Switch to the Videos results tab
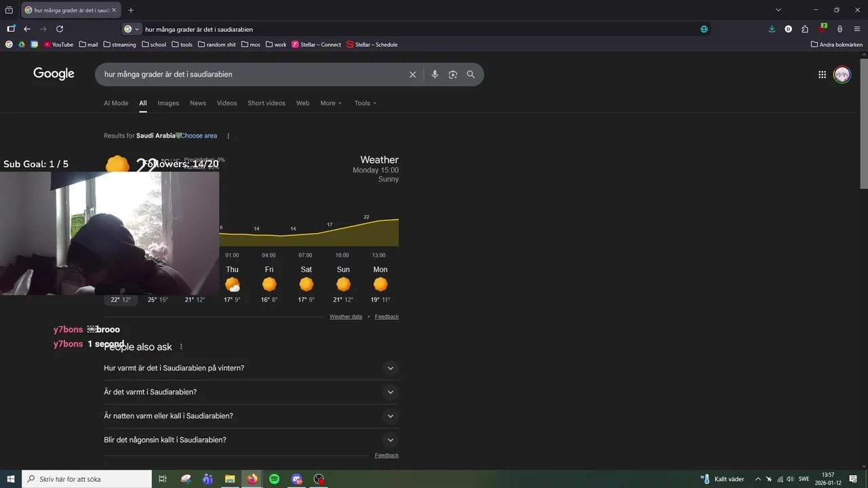The height and width of the screenshot is (488, 868). point(226,103)
